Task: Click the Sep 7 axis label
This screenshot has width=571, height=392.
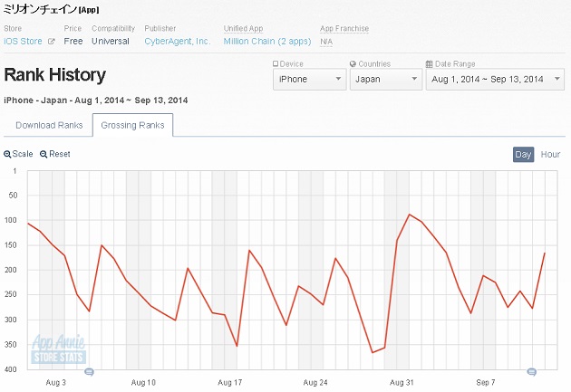Action: (486, 383)
